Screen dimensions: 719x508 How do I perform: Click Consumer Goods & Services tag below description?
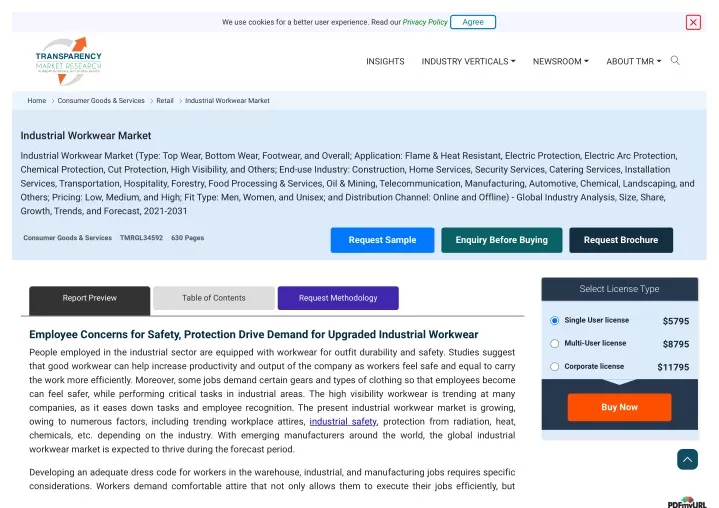(67, 237)
